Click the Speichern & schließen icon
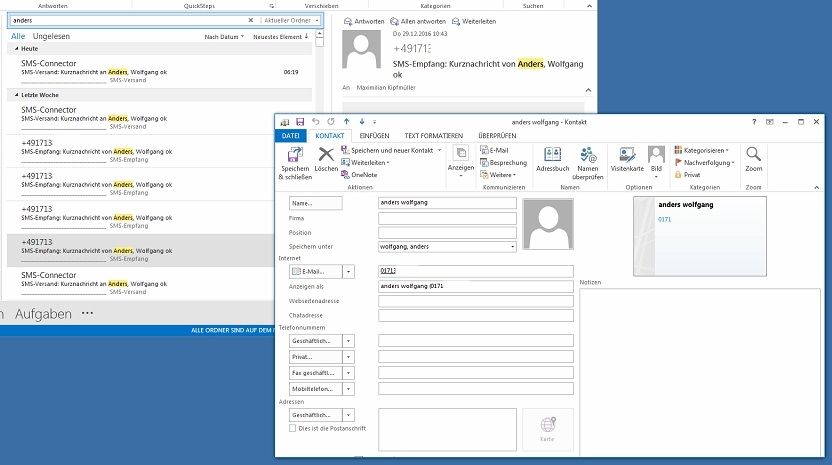The width and height of the screenshot is (832, 465). [295, 155]
